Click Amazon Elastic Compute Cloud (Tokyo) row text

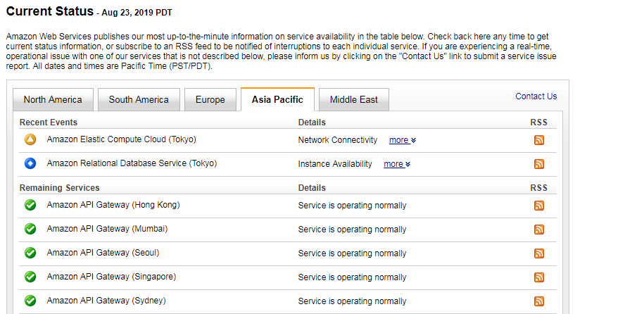tap(122, 139)
